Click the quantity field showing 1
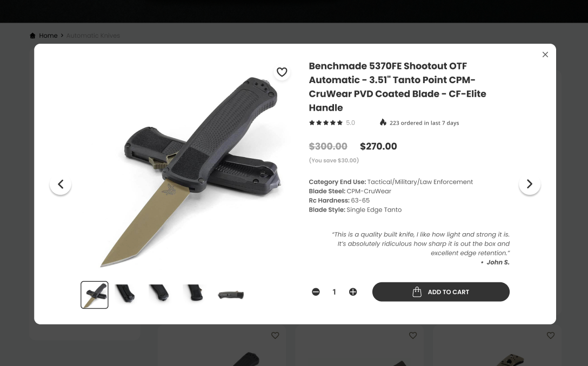588x366 pixels. tap(334, 292)
